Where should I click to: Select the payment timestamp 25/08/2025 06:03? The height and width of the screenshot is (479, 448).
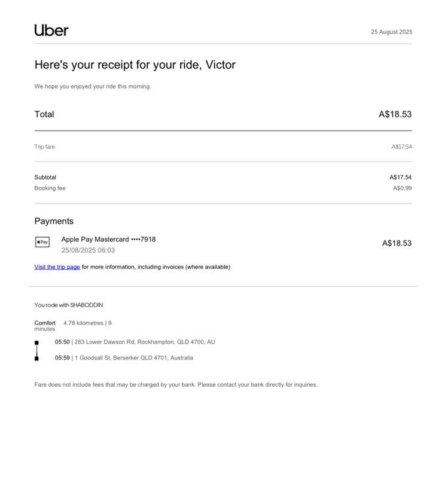88,250
